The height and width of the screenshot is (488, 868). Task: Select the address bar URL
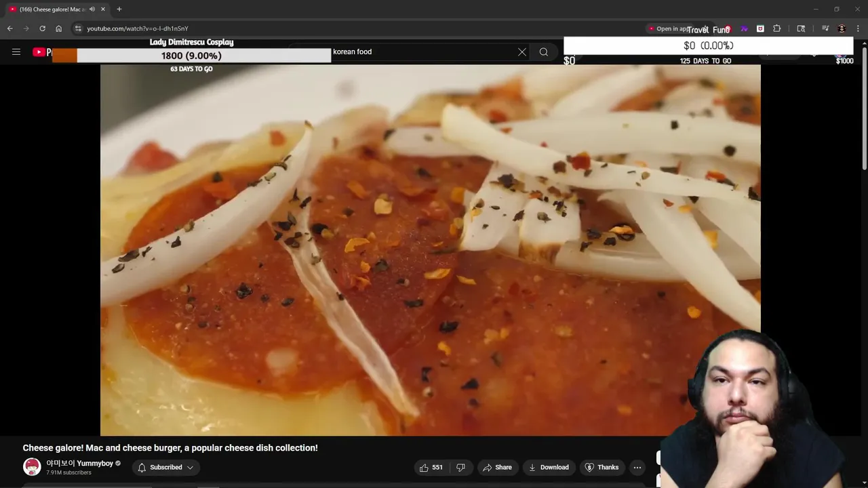click(x=138, y=28)
